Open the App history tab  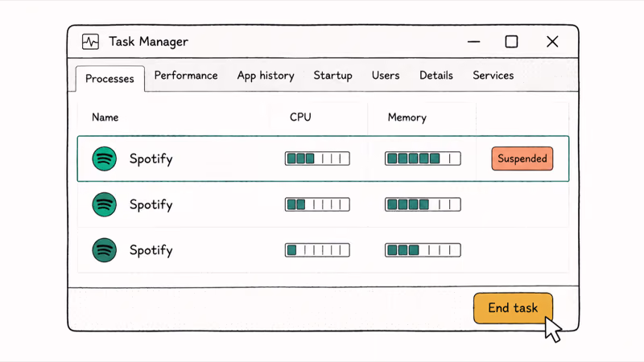[266, 76]
